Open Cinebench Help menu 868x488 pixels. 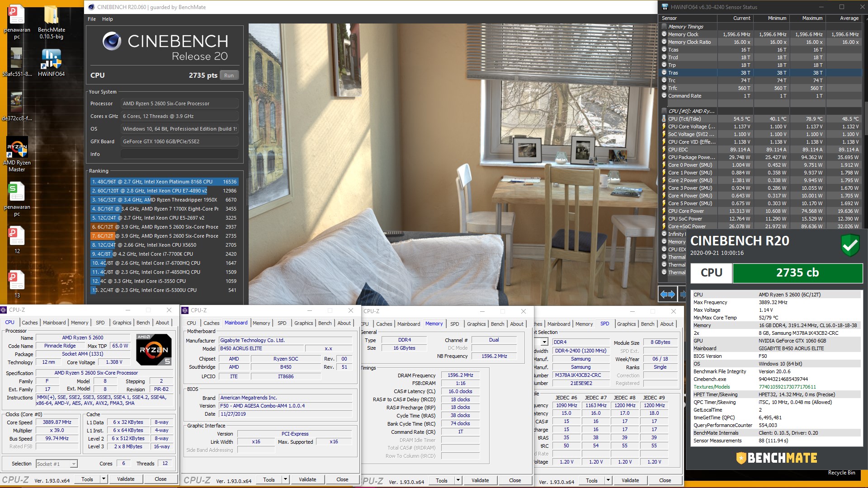(108, 19)
